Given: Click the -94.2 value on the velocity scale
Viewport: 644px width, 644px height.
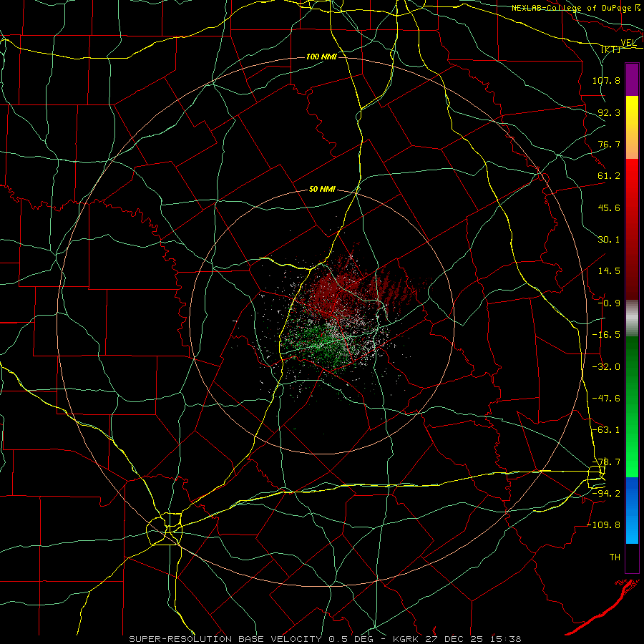Looking at the screenshot, I should click(x=606, y=494).
